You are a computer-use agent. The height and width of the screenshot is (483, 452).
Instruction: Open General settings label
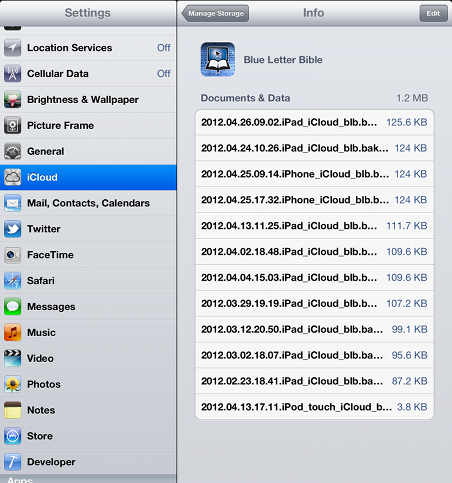tap(46, 151)
